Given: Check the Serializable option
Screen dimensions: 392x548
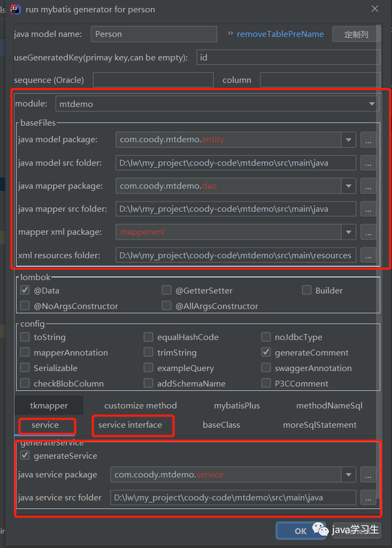Looking at the screenshot, I should (25, 367).
